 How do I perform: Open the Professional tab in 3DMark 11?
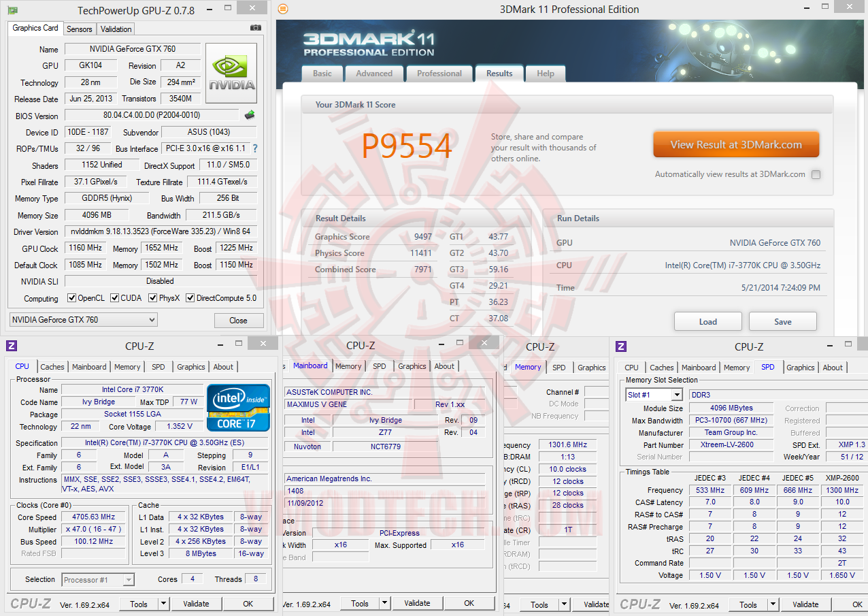pyautogui.click(x=439, y=74)
